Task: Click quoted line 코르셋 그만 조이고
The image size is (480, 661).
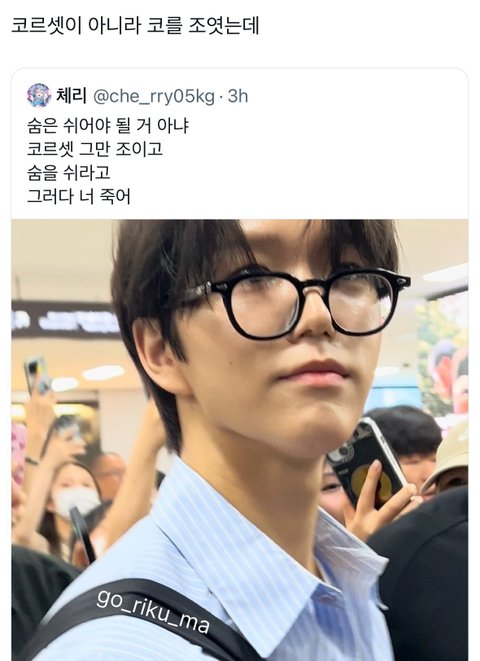Action: 95,149
